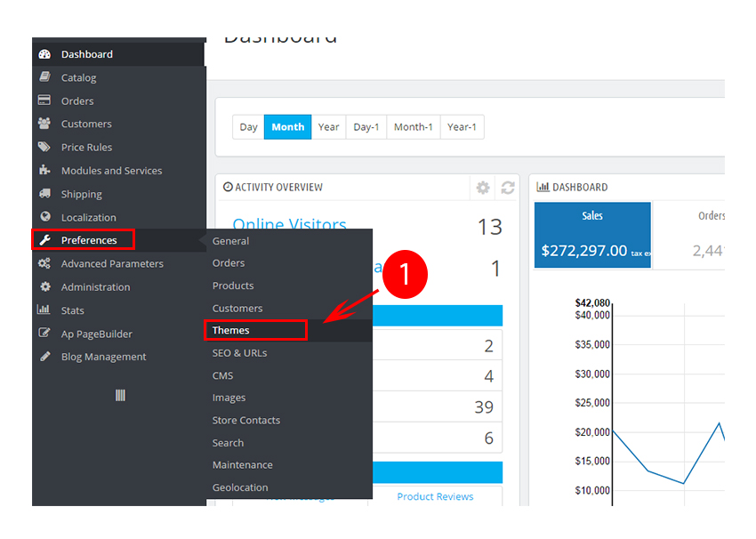Open the Product Reviews link
This screenshot has height=539, width=756.
click(435, 496)
